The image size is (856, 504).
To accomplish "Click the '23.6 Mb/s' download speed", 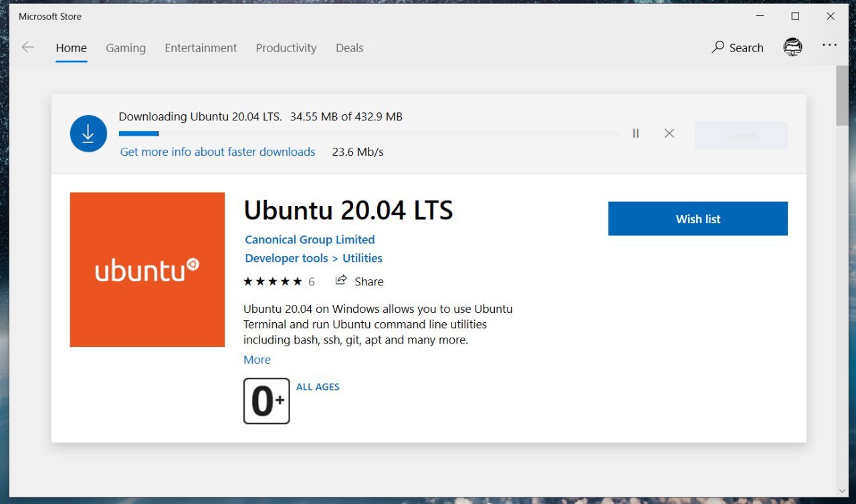I will [x=358, y=152].
